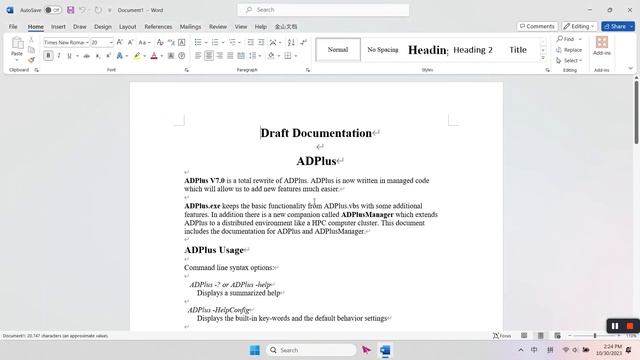Viewport: 640px width, 360px height.
Task: Apply Subscript formatting
Action: (x=98, y=56)
